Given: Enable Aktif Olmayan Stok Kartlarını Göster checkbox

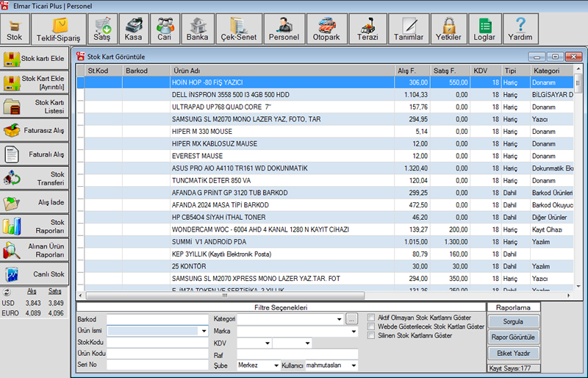Looking at the screenshot, I should click(372, 318).
